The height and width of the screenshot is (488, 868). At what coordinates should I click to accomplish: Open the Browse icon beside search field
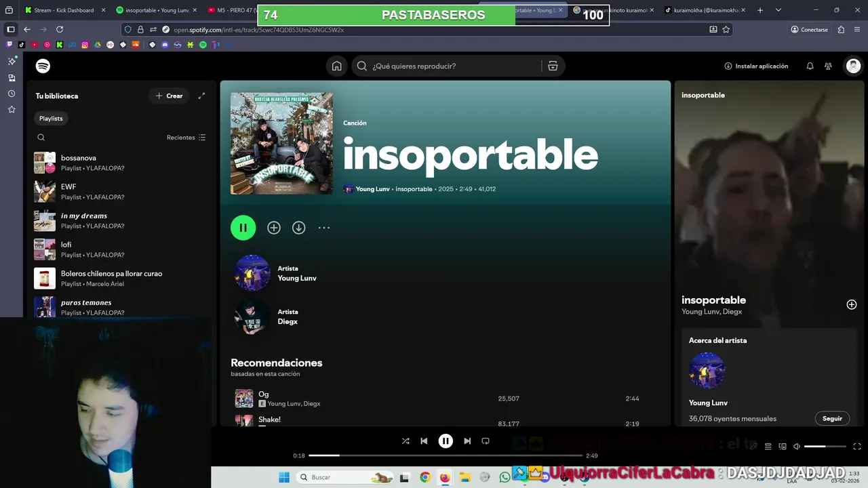tap(553, 66)
